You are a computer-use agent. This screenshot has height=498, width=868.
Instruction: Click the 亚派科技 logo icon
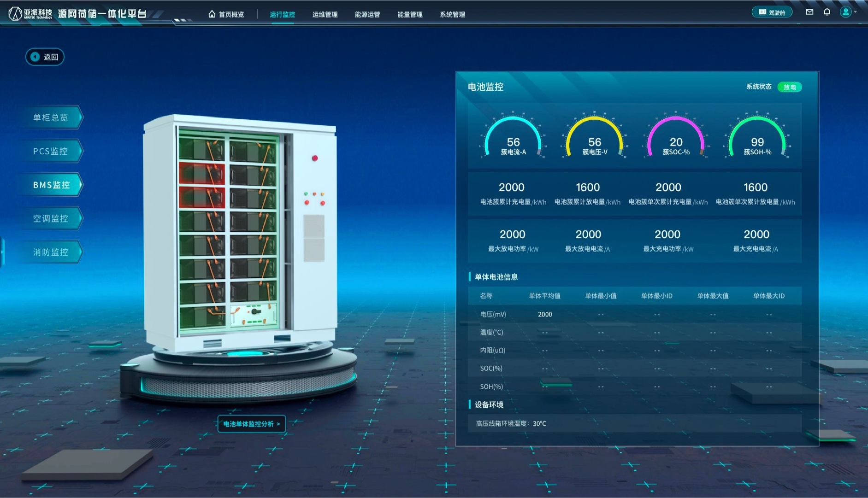pos(15,14)
